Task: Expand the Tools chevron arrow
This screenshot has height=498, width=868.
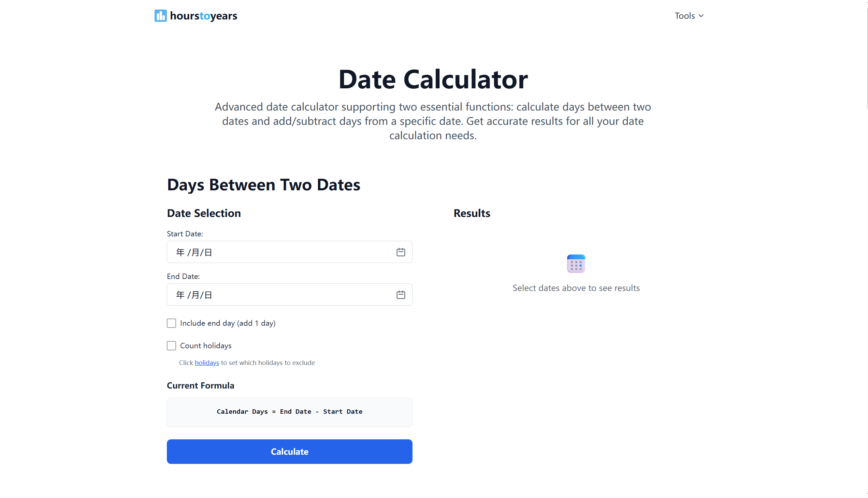Action: pyautogui.click(x=701, y=16)
